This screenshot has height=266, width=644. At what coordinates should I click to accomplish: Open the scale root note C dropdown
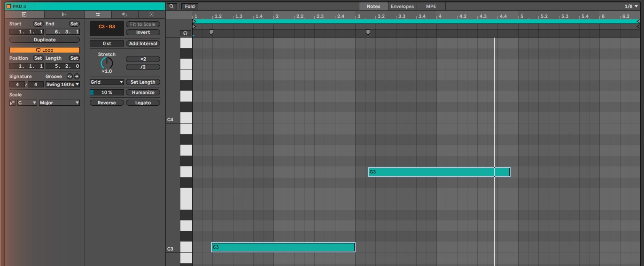point(27,102)
